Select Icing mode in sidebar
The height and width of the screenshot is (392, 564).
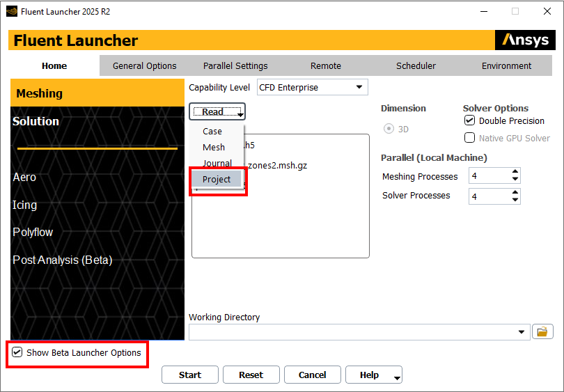[x=24, y=205]
